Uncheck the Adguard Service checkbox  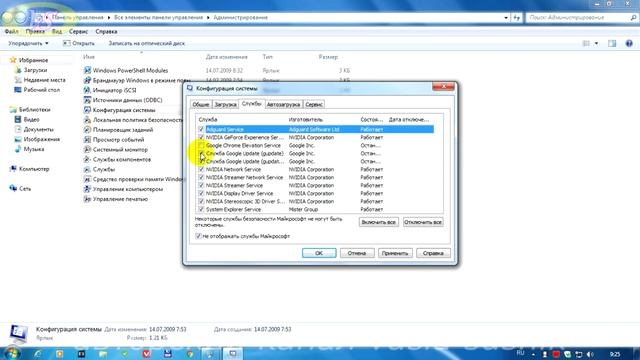(x=201, y=129)
